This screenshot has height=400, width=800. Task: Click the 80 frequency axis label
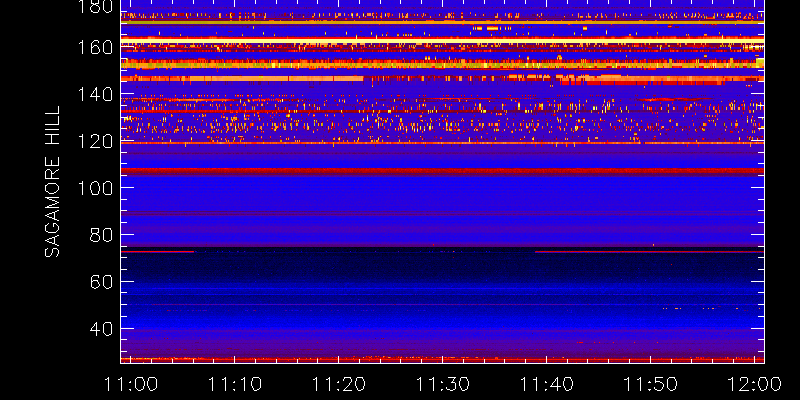101,235
